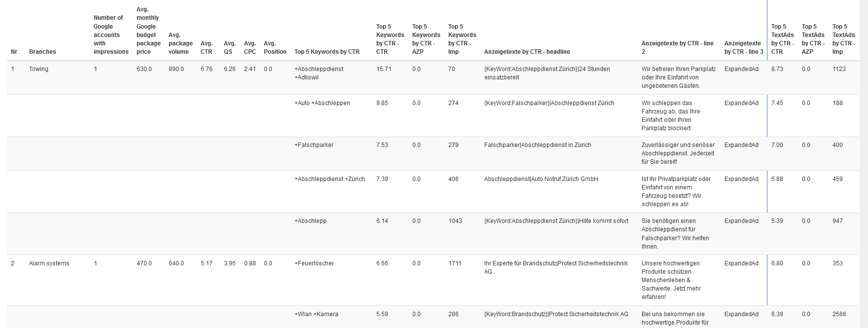Click headline '{KeyWord:Falschparker}|Abschleppdienst Zürich'

point(549,103)
